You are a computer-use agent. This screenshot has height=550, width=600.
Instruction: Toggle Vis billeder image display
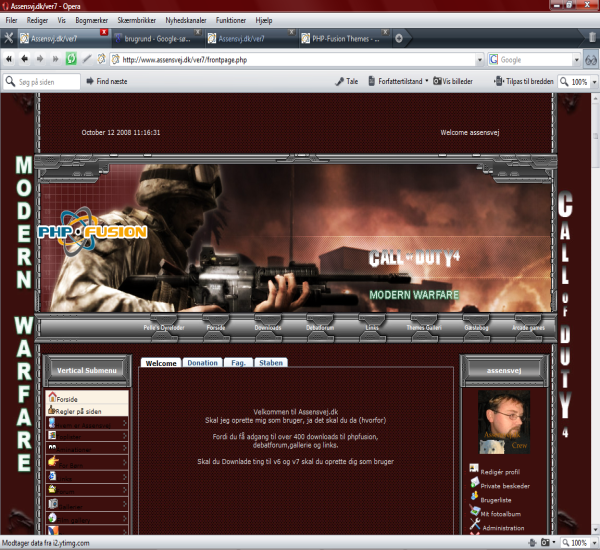pyautogui.click(x=453, y=81)
